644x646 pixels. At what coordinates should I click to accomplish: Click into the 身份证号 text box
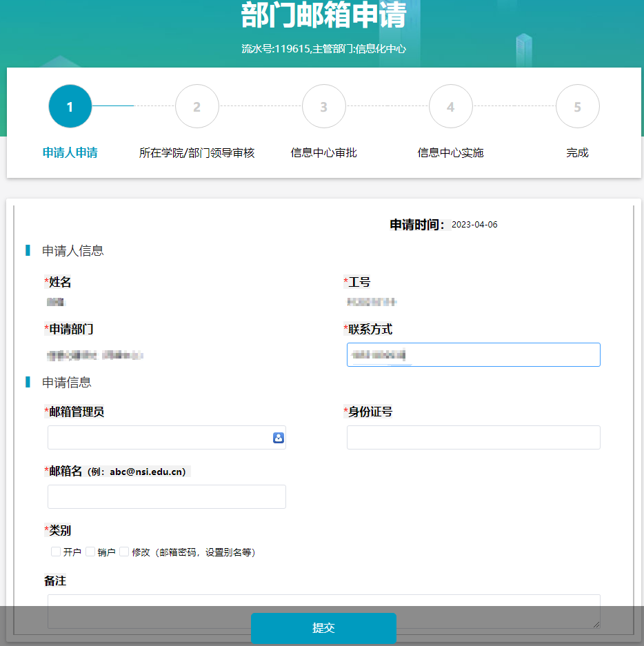point(473,438)
